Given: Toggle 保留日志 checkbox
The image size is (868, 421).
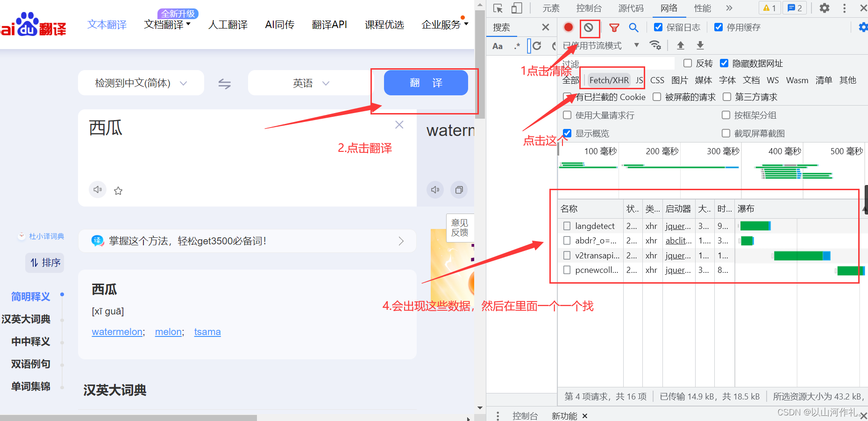Looking at the screenshot, I should coord(658,27).
